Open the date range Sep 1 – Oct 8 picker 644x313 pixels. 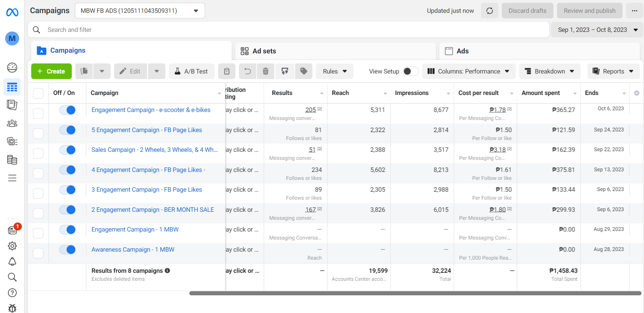tap(598, 30)
